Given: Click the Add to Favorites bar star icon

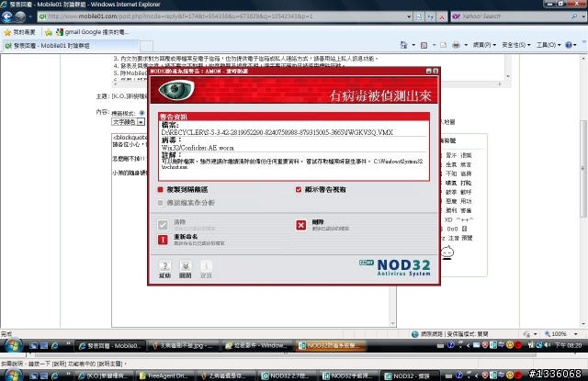Looking at the screenshot, I should tap(49, 32).
